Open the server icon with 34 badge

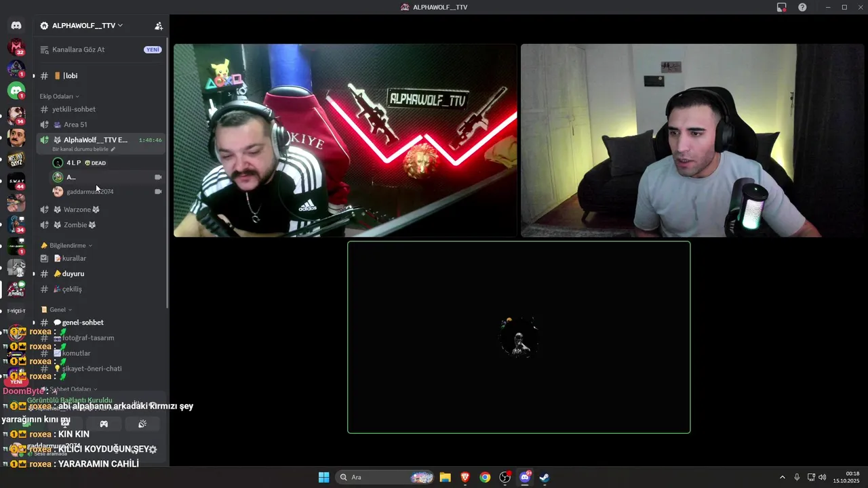tap(16, 224)
